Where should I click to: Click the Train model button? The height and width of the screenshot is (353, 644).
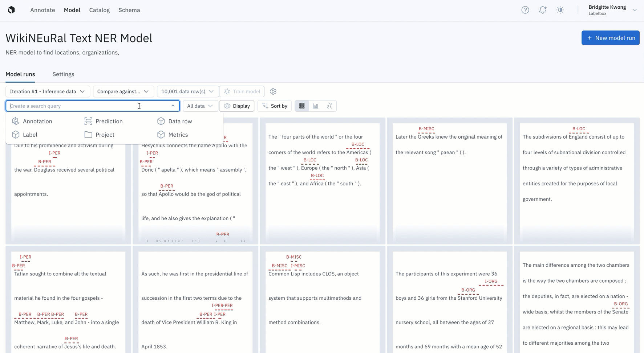(x=242, y=91)
